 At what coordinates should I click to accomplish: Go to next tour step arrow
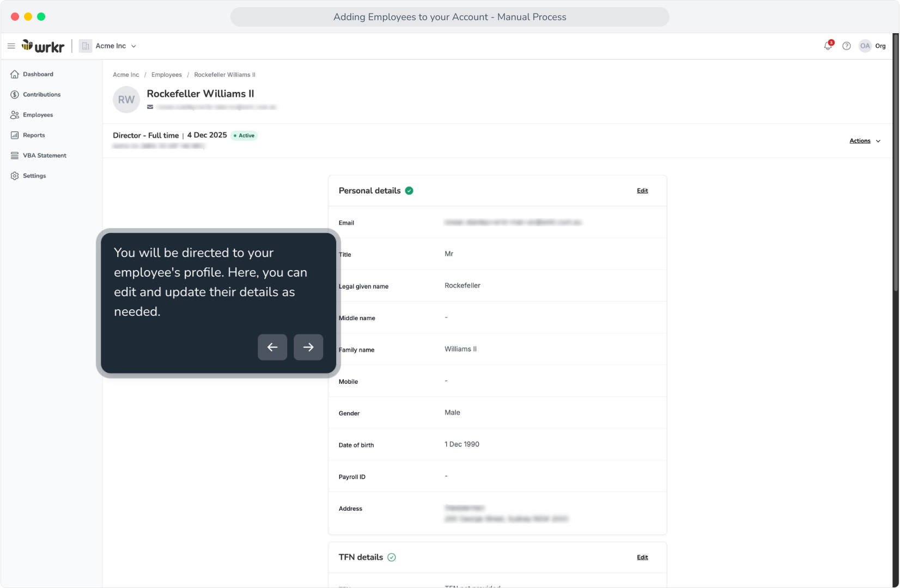[x=308, y=347]
